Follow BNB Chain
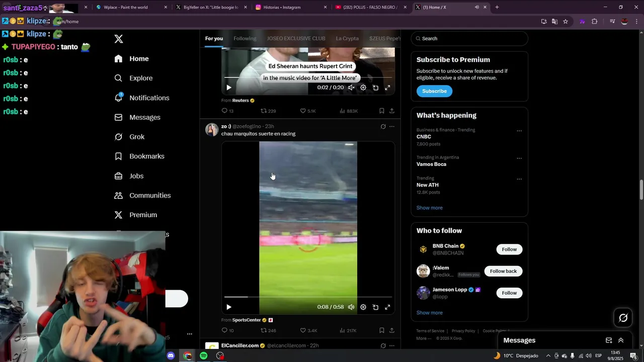 coord(509,249)
